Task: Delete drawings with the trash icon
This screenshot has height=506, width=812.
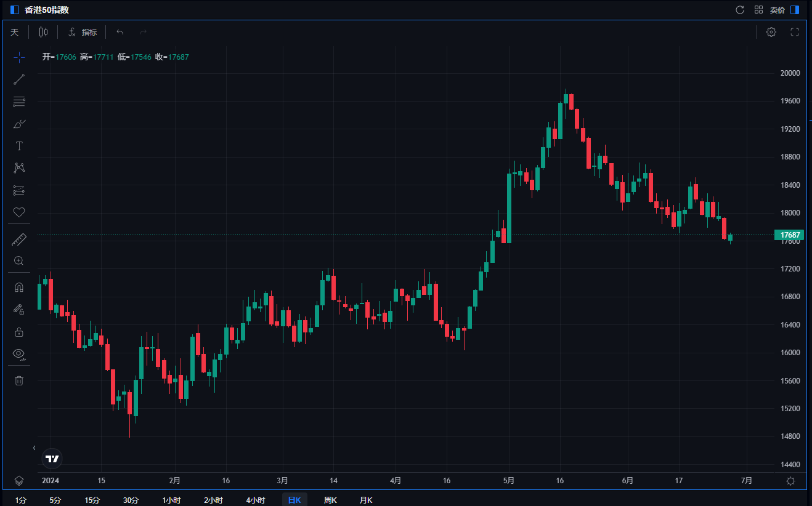Action: (19, 380)
